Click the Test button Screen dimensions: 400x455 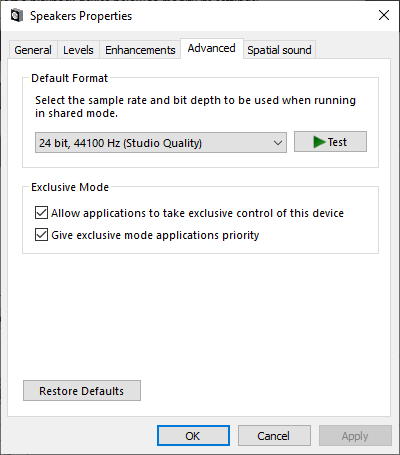[x=330, y=142]
